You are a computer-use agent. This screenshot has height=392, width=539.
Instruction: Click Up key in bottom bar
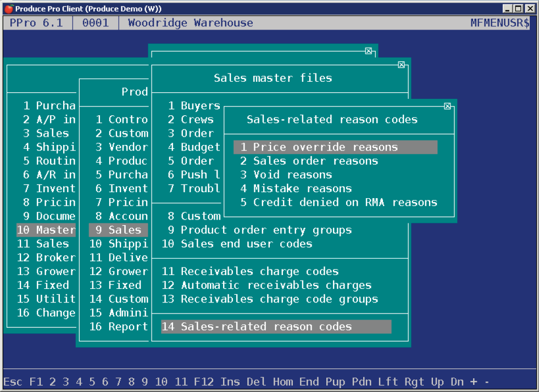(437, 382)
